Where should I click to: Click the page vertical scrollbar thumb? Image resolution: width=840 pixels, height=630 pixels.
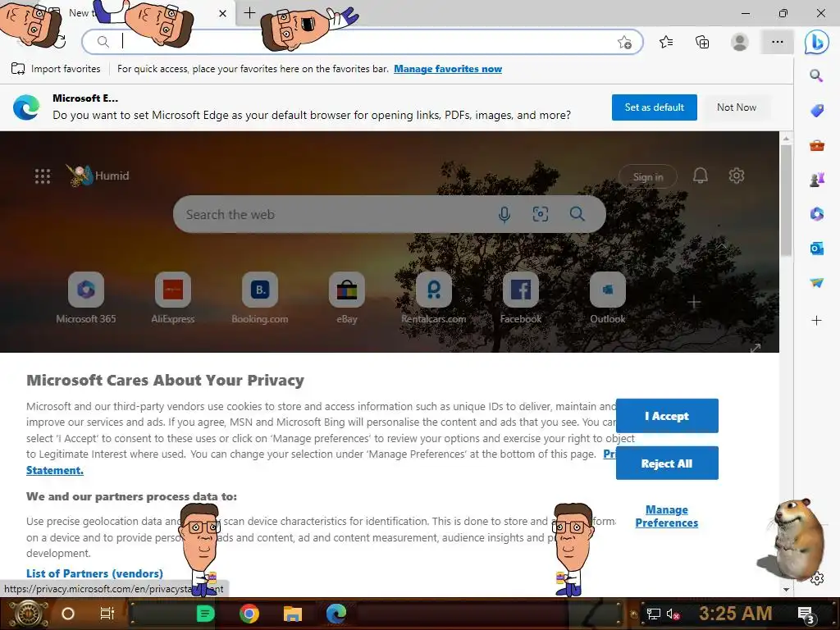pos(786,199)
